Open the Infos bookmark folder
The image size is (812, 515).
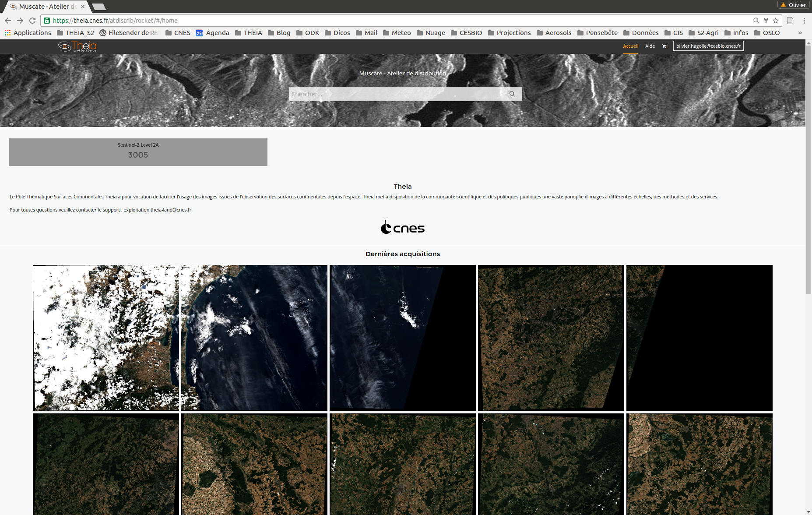click(x=736, y=33)
